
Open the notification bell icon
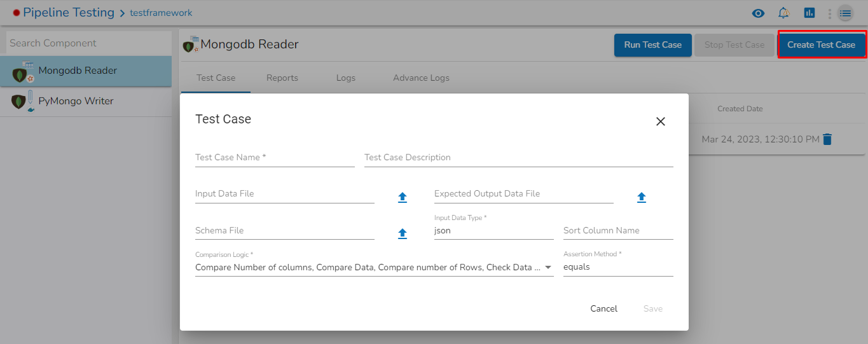click(x=783, y=13)
